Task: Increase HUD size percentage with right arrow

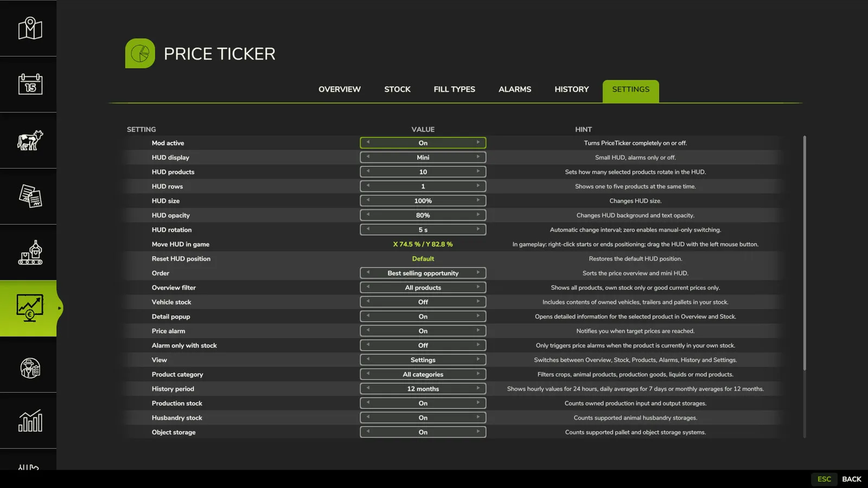Action: point(478,201)
